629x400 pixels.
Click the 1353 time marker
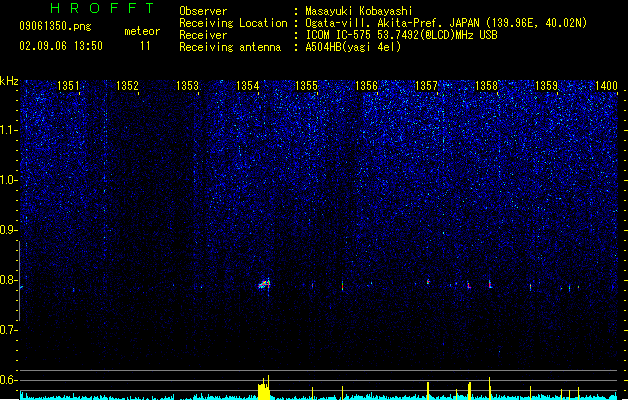[x=187, y=86]
